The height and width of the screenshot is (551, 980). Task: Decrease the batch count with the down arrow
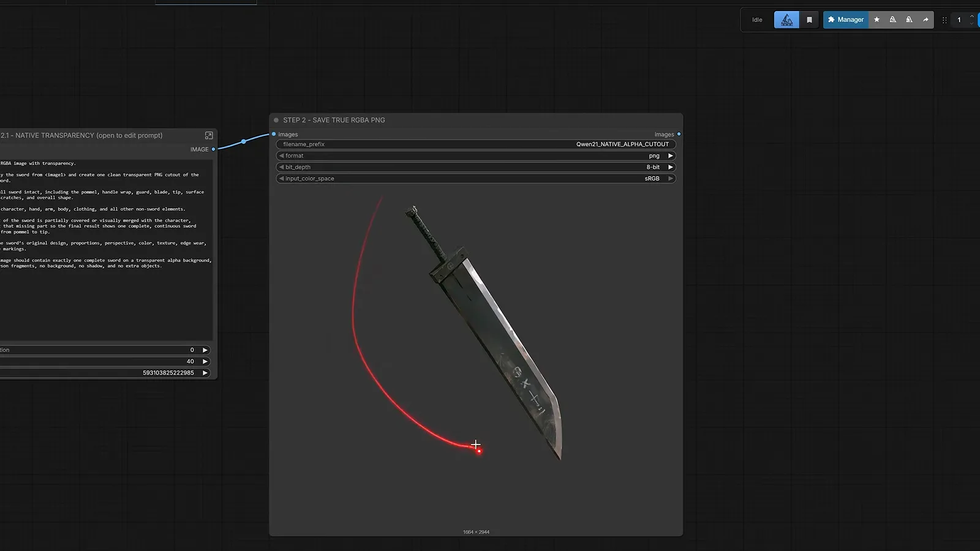coord(971,23)
